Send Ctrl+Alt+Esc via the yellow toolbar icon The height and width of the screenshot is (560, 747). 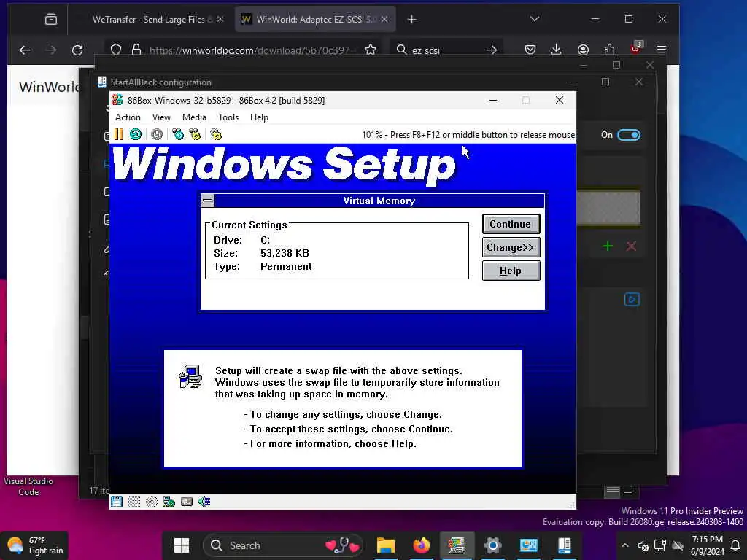click(x=195, y=135)
